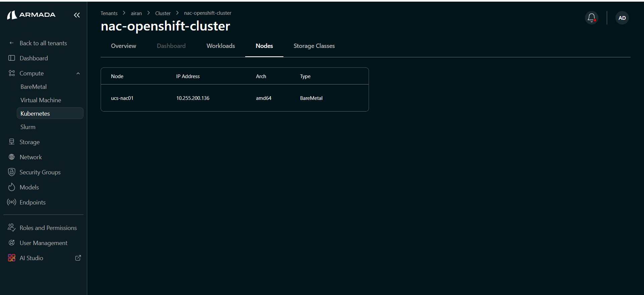Click the Type column header
Screen dimensions: 644x295
305,76
